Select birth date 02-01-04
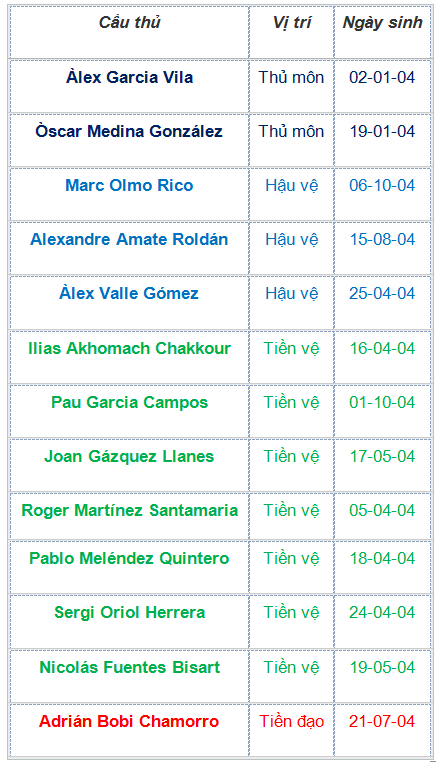This screenshot has width=440, height=762. [x=382, y=77]
